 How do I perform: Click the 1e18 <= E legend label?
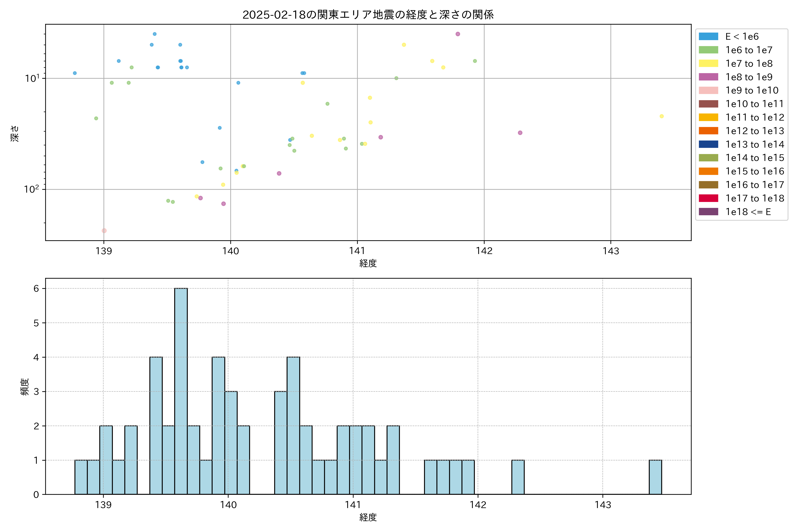pos(748,212)
